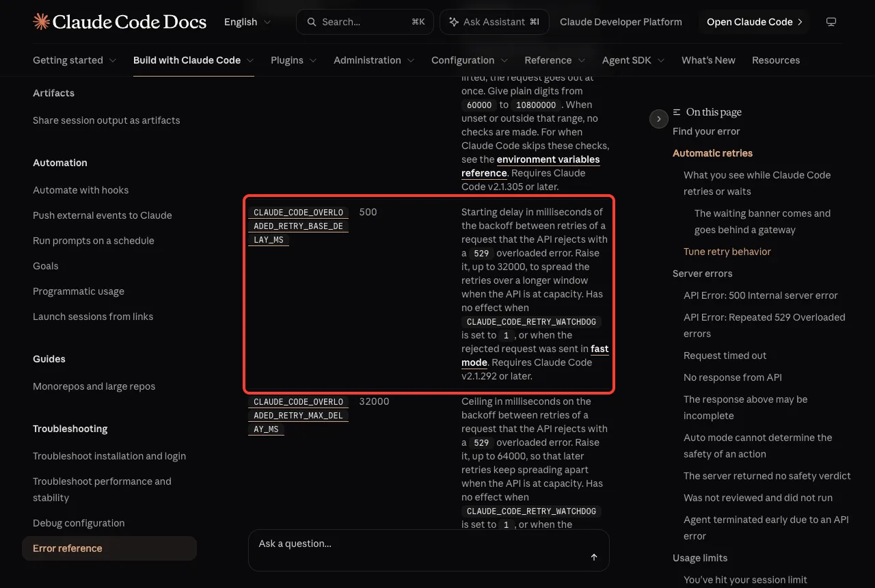875x588 pixels.
Task: Open the Agent SDK menu
Action: point(634,60)
